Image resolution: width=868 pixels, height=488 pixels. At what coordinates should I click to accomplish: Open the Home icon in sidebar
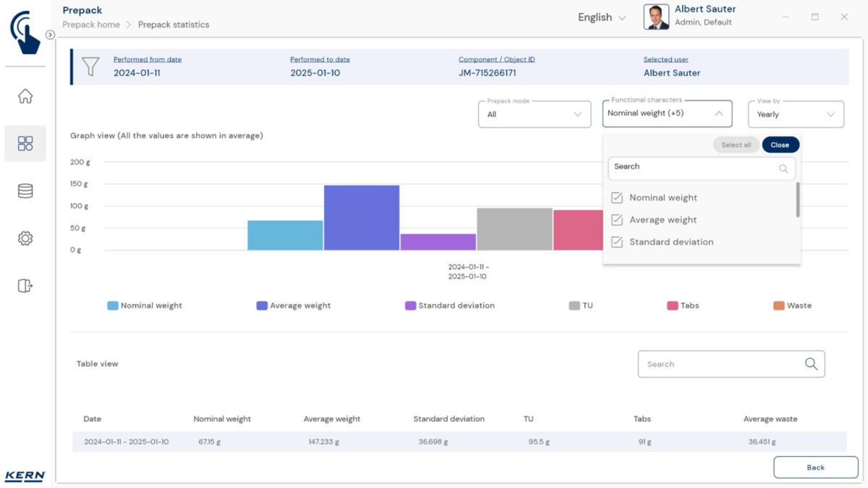click(25, 96)
